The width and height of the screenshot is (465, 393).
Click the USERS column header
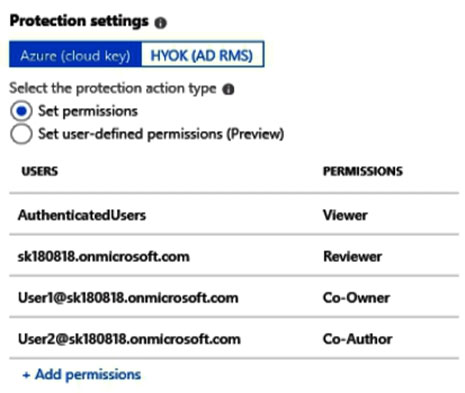coord(40,171)
